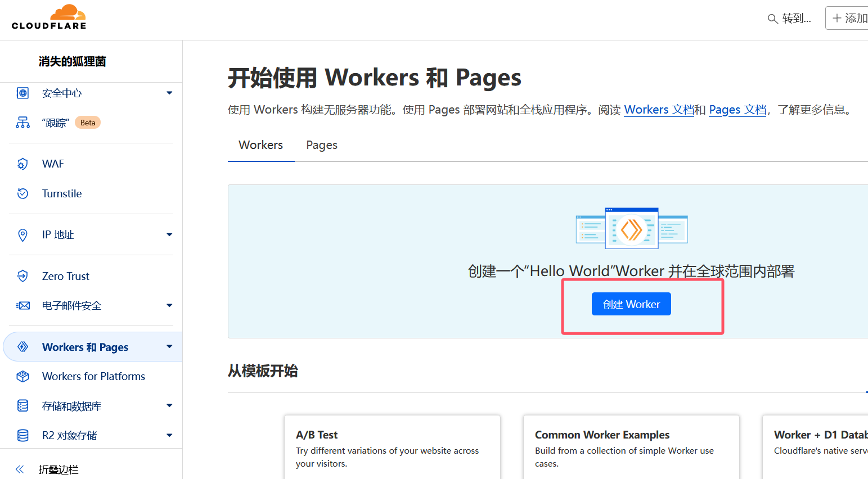Expand the 电子邮件安全 menu arrow
This screenshot has height=479, width=868.
tap(169, 306)
